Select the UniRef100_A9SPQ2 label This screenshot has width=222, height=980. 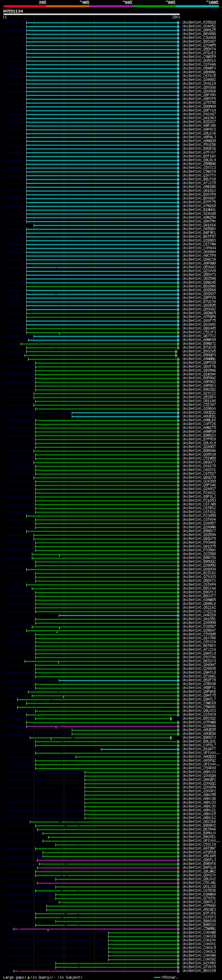pyautogui.click(x=199, y=761)
